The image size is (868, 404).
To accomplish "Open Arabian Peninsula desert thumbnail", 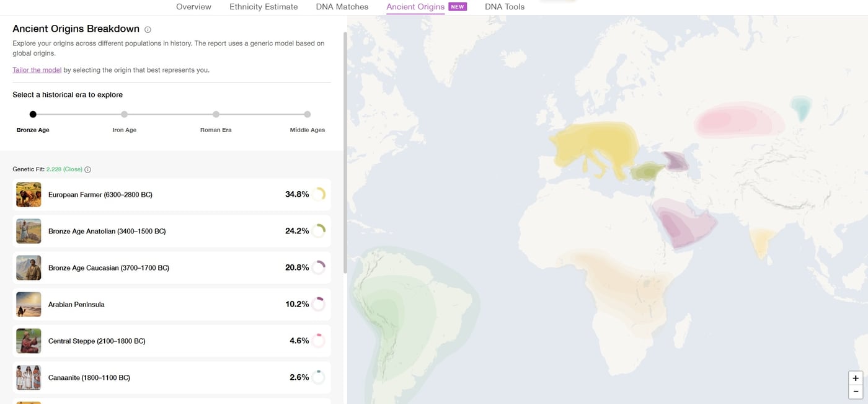I will [x=29, y=304].
